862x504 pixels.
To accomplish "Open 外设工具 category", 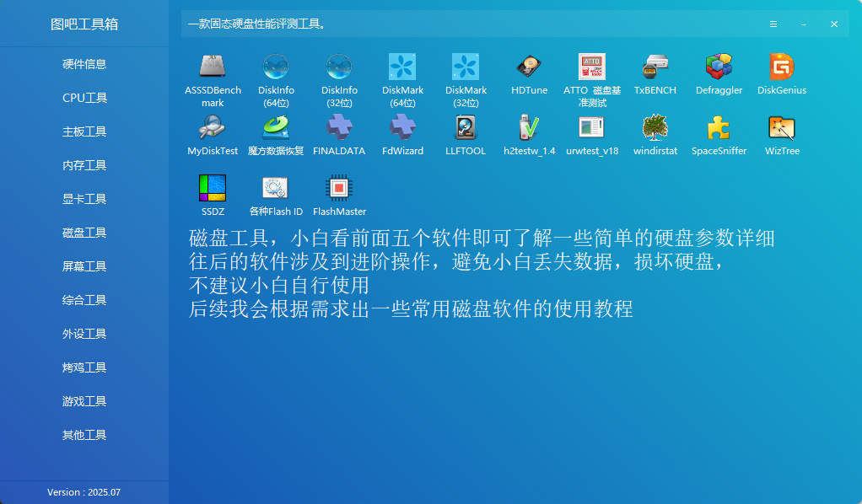I will (84, 334).
